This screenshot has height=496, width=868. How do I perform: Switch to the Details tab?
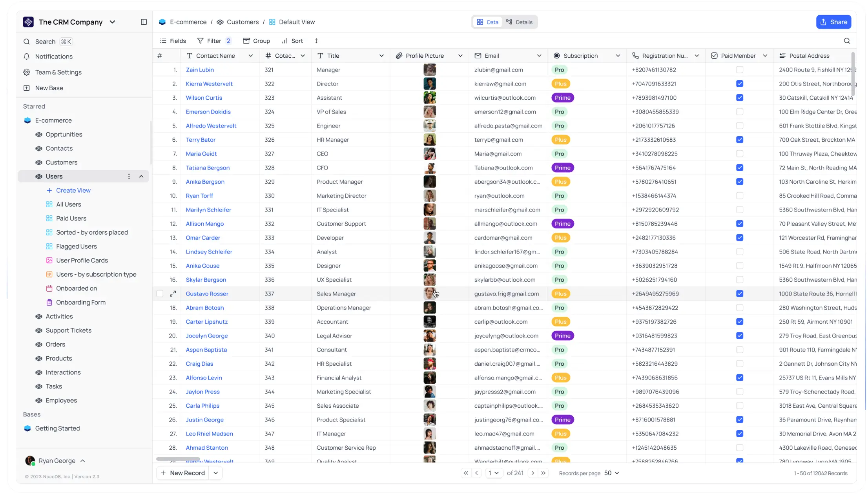519,22
